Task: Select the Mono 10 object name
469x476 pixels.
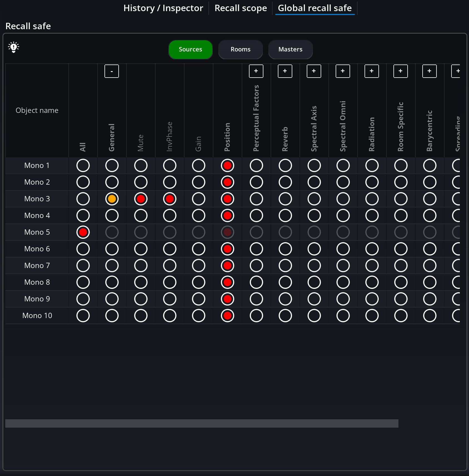Action: (37, 316)
